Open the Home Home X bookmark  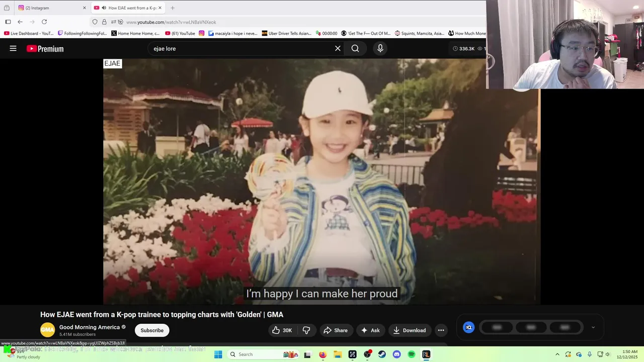tap(136, 33)
